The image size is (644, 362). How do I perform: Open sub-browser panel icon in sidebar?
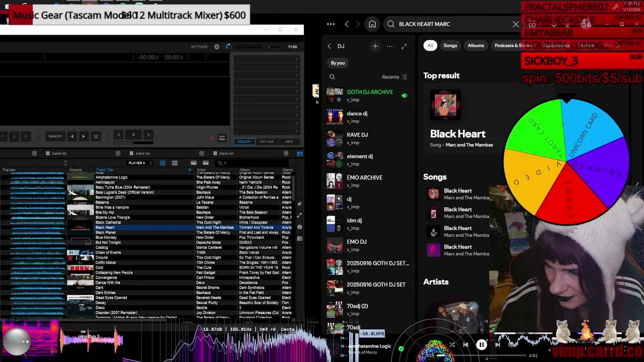point(299,238)
